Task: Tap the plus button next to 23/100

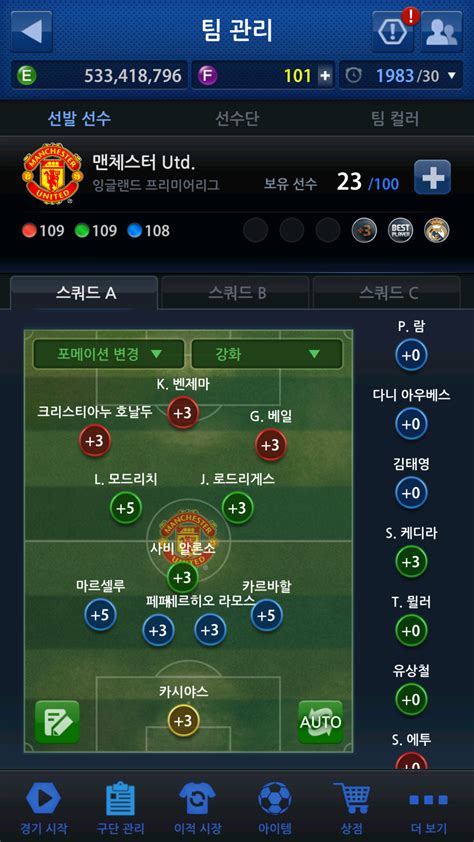Action: click(x=433, y=177)
